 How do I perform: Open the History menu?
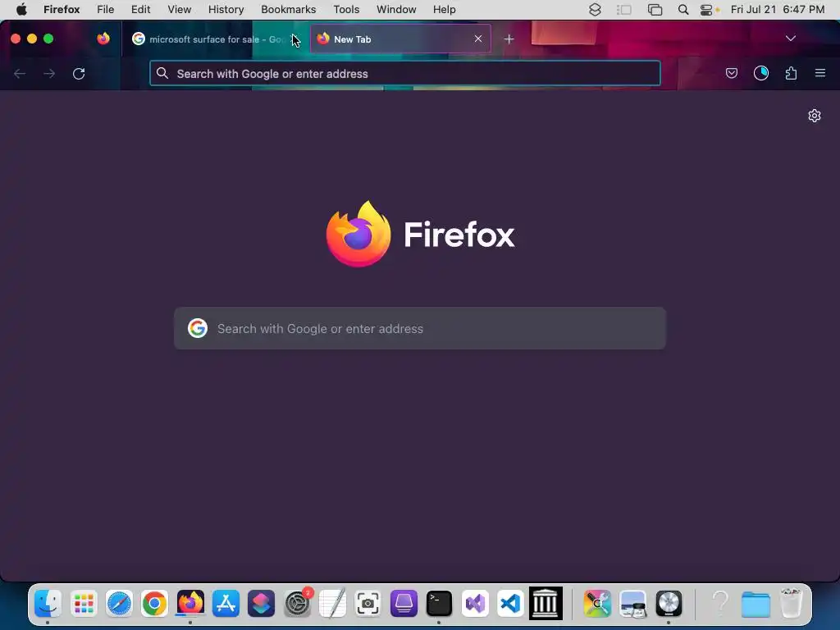click(x=226, y=10)
